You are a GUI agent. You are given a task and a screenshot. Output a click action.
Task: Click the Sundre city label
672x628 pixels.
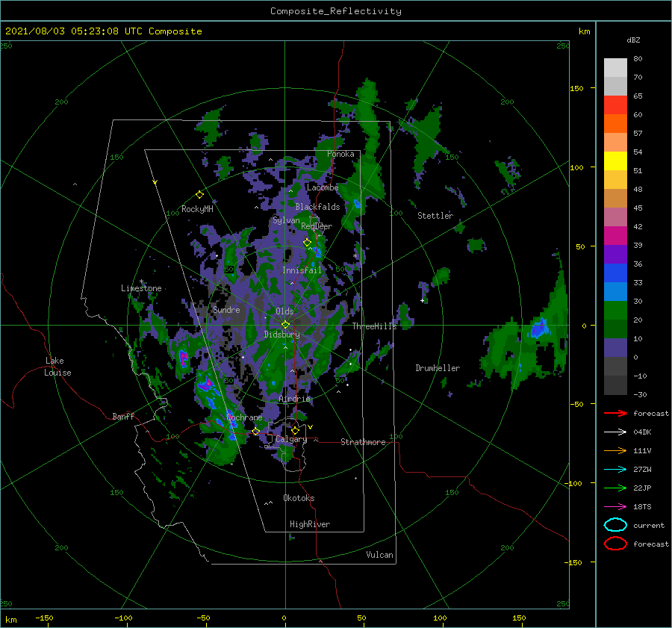tap(226, 310)
